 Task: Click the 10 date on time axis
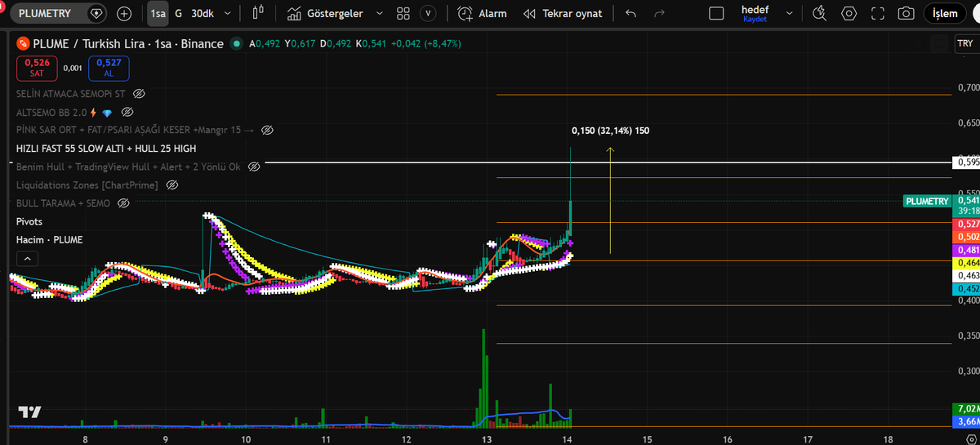246,438
